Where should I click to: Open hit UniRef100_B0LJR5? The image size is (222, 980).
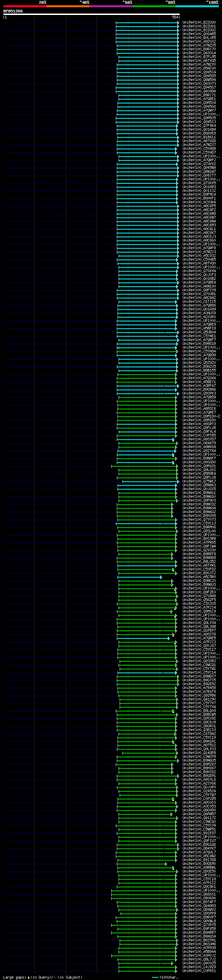pyautogui.click(x=199, y=38)
